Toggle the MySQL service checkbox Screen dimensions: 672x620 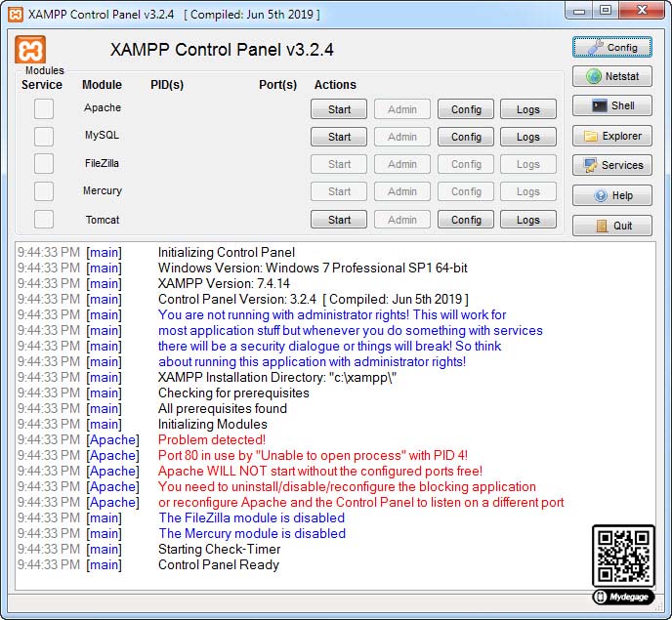44,137
